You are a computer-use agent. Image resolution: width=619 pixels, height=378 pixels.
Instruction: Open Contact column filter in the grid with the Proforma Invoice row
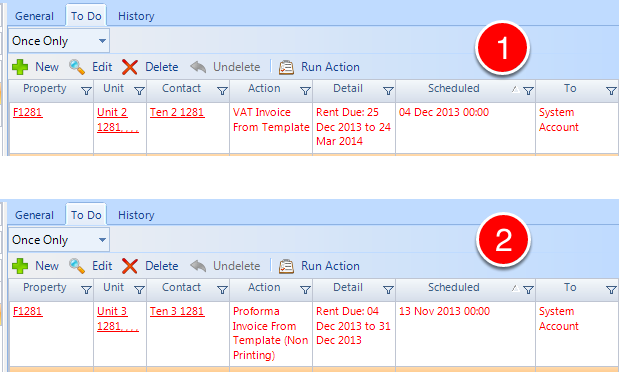coord(222,290)
